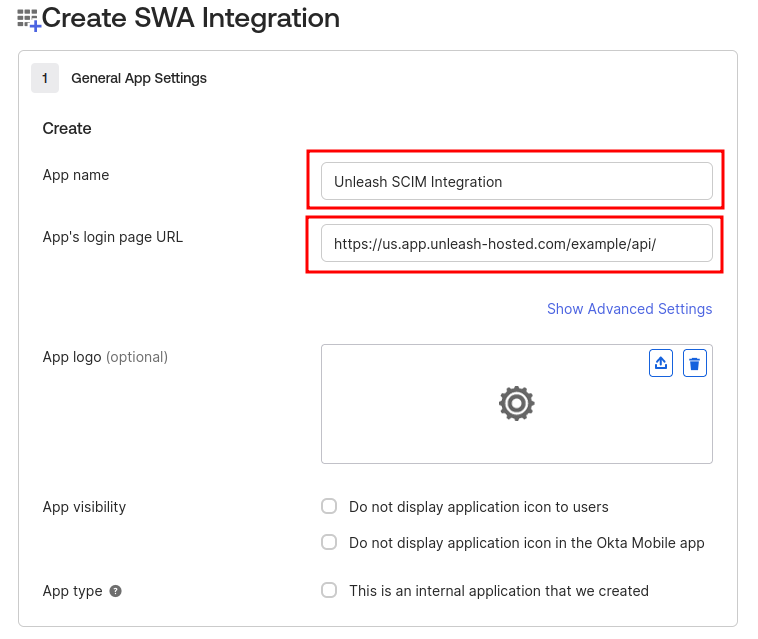Click the App name text field
This screenshot has height=639, width=758.
[516, 182]
